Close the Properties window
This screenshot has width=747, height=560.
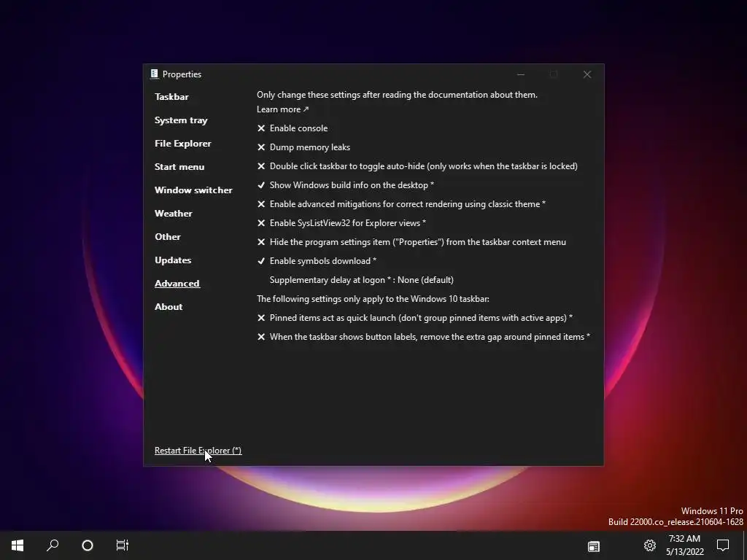pos(587,74)
